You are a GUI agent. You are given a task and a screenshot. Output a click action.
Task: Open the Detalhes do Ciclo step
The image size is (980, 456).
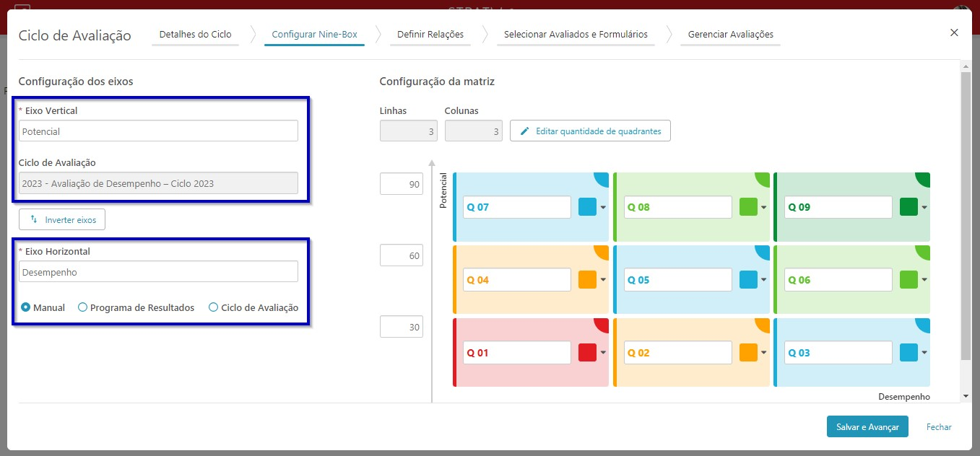(195, 35)
